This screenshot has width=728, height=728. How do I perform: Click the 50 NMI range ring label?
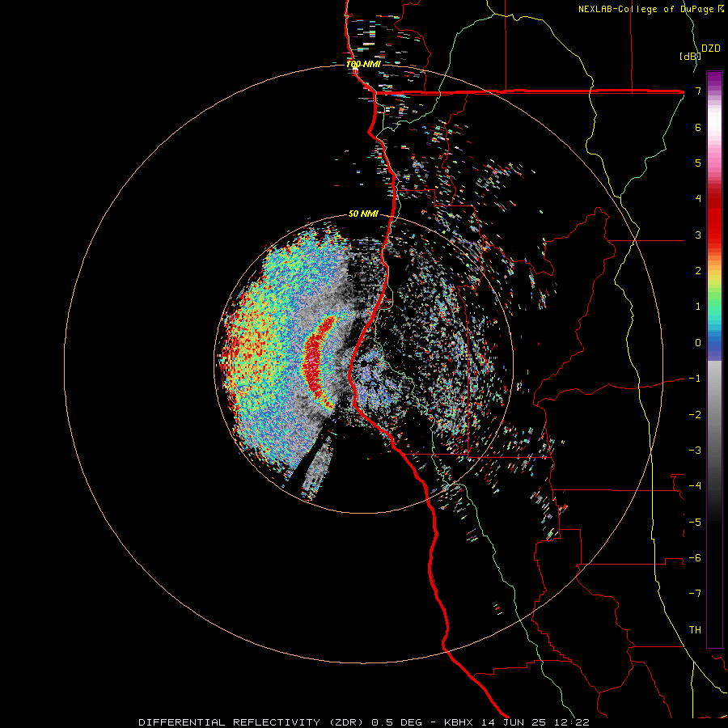pos(363,214)
